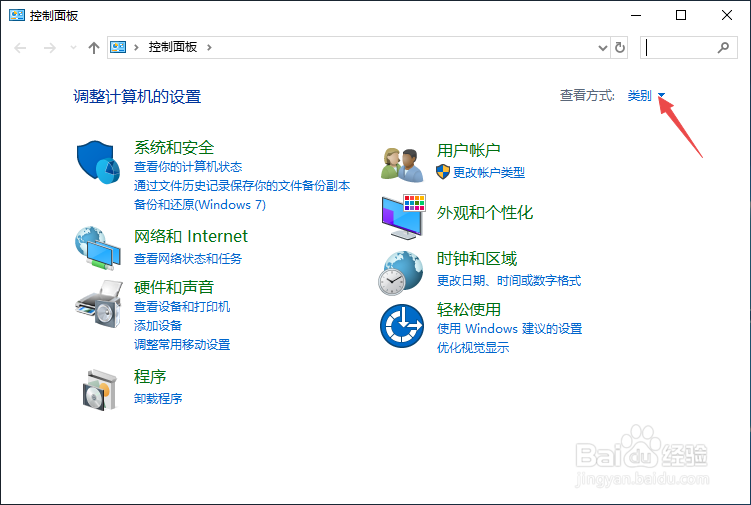Close the Control Panel window

click(x=727, y=15)
